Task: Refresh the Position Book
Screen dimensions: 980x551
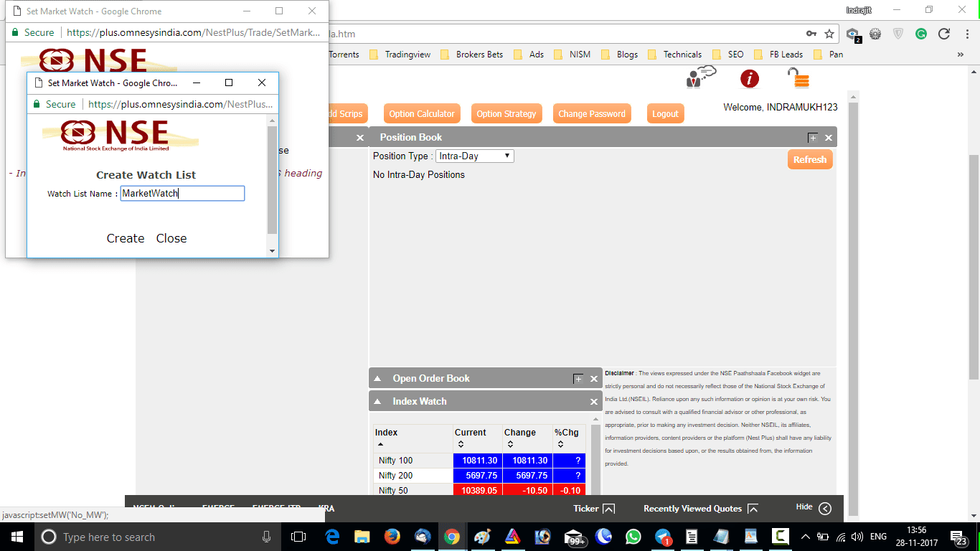Action: 810,159
